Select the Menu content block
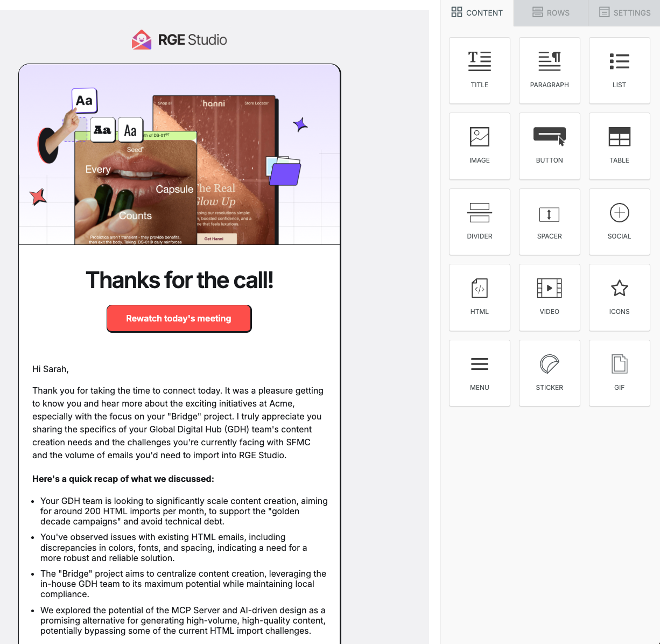660x644 pixels. 479,373
